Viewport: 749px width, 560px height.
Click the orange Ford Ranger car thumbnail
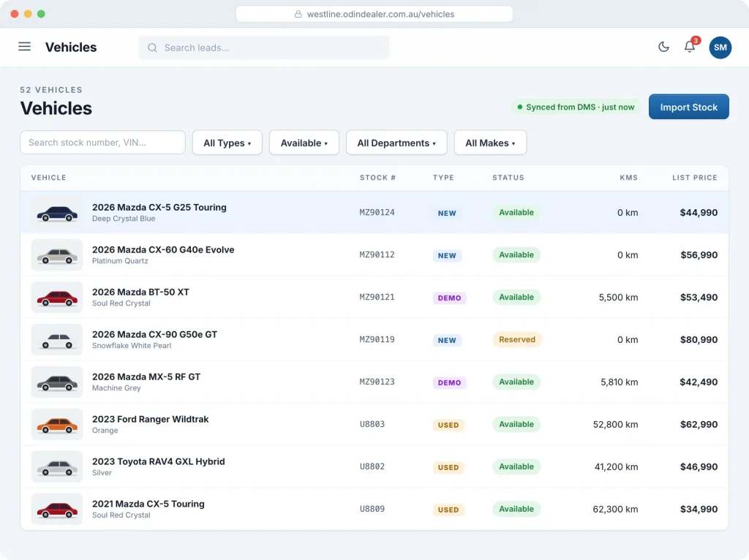point(57,425)
